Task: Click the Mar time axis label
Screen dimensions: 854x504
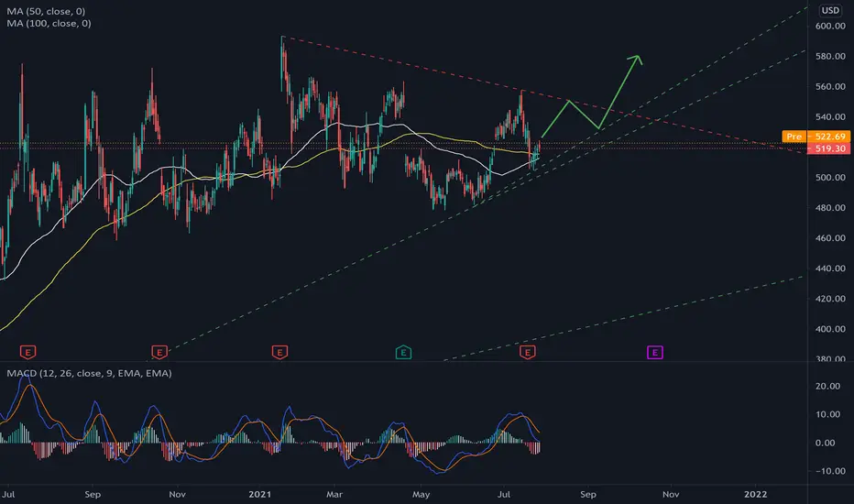Action: (334, 494)
